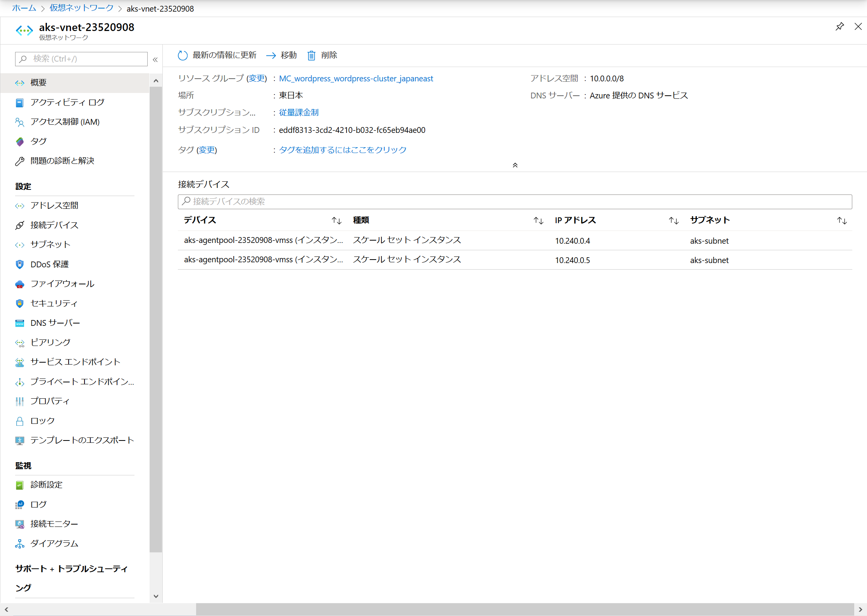Close the aks-vnet-23520908 blade
Screen dimensions: 867x616
click(858, 26)
